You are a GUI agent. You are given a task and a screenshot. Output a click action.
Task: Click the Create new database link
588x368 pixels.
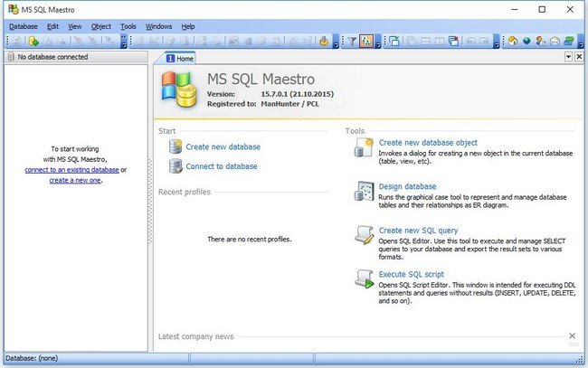click(x=223, y=146)
